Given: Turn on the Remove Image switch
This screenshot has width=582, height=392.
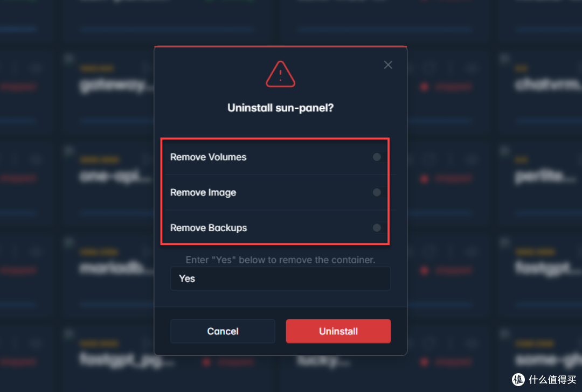Looking at the screenshot, I should [377, 192].
